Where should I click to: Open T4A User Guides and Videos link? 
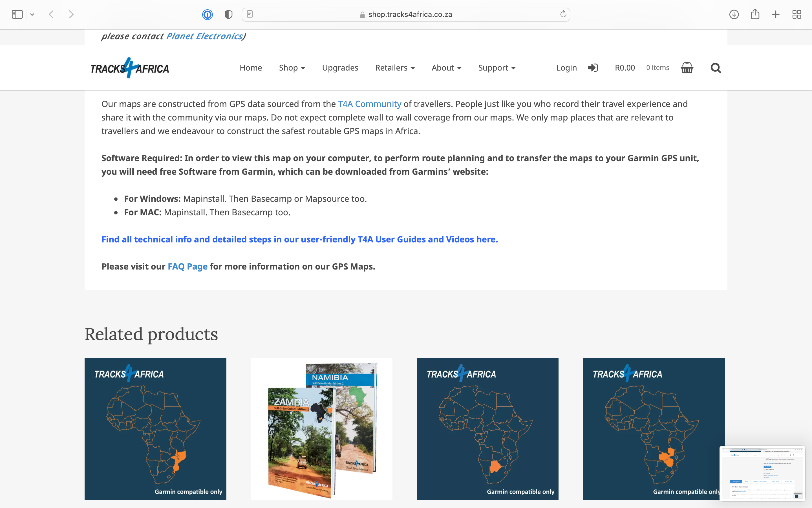(x=300, y=239)
